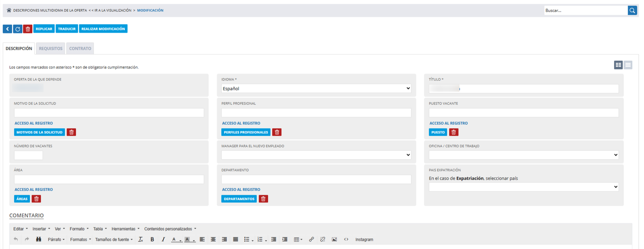
Task: Click the Realizar modificación button
Action: (x=103, y=29)
